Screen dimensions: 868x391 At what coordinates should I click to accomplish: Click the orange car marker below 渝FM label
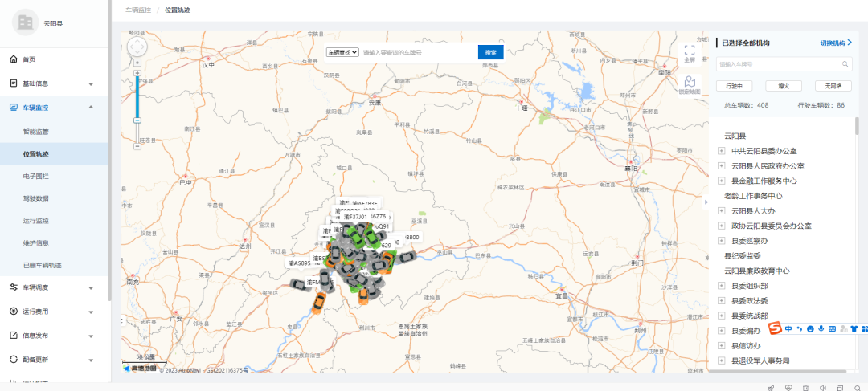318,303
